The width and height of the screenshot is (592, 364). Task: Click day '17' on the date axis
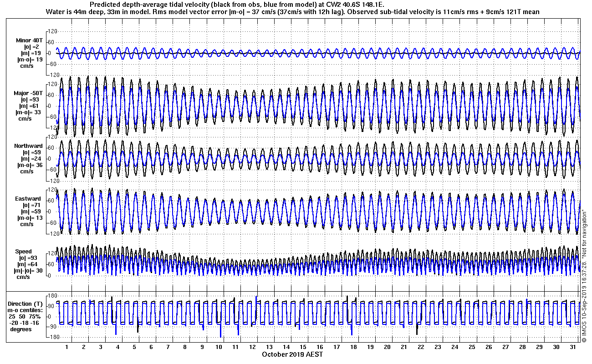[337, 347]
